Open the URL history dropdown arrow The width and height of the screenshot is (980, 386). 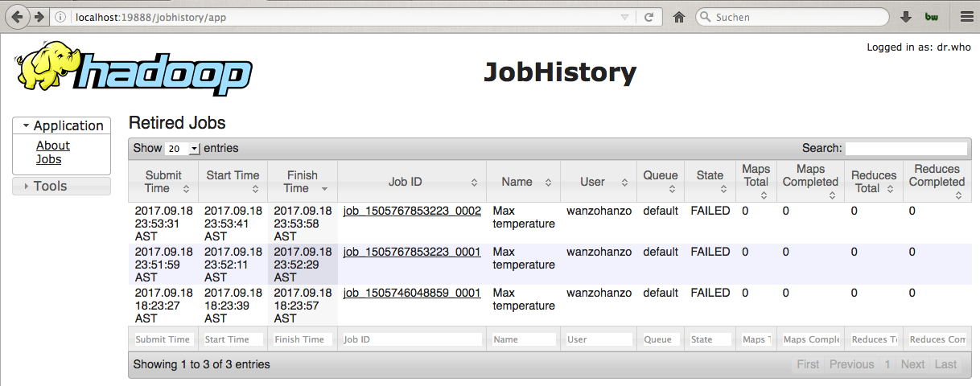[x=624, y=17]
